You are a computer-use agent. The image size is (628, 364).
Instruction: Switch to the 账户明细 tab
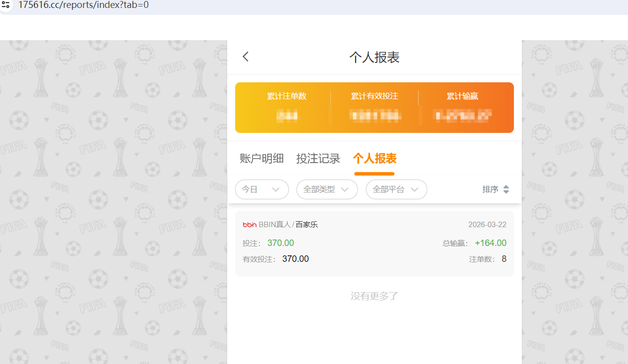tap(261, 158)
